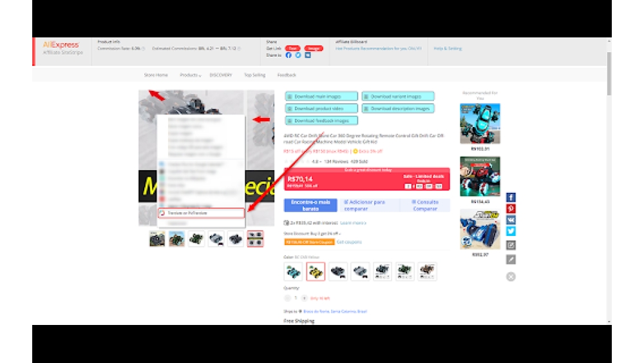Open second recommended product R$134
The height and width of the screenshot is (363, 644).
pos(480,177)
